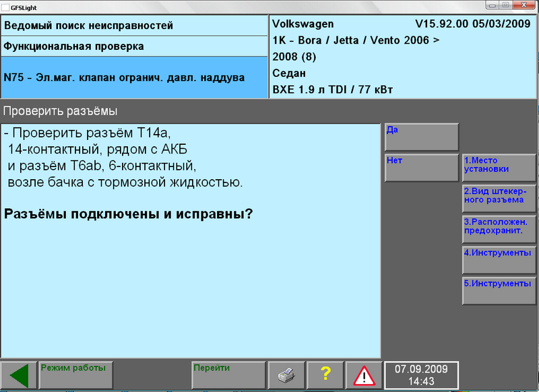Answer Да to the connector question

point(422,137)
